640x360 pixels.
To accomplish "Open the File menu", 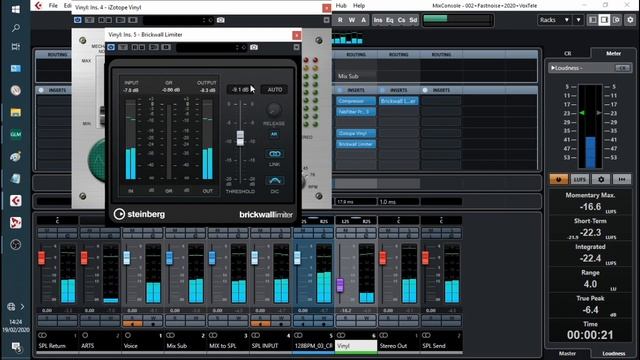I will 53,6.
